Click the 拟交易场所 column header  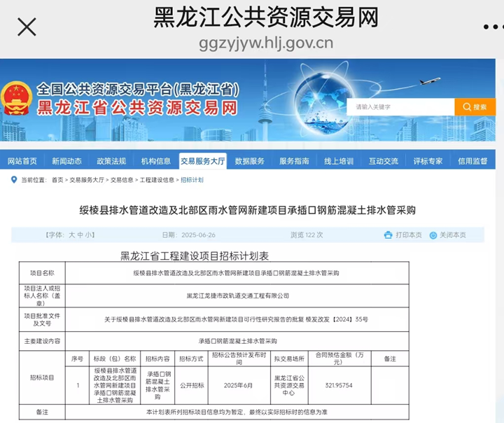pyautogui.click(x=289, y=359)
